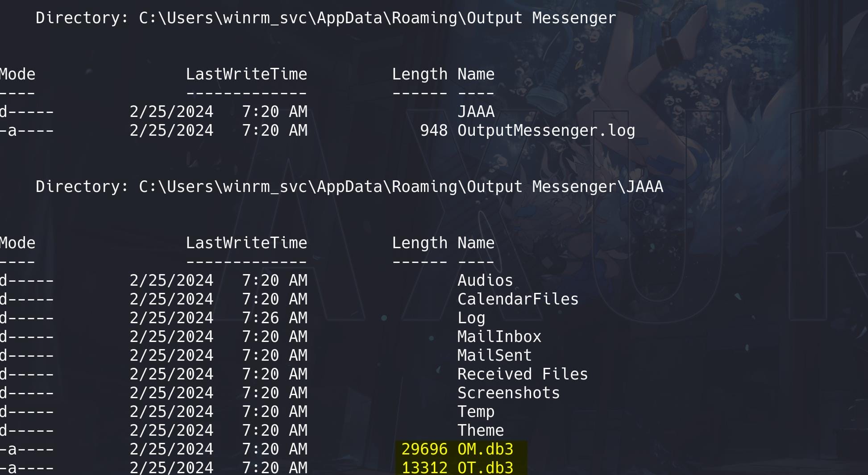Click the CalendarFiles directory name
This screenshot has width=868, height=475.
click(518, 299)
